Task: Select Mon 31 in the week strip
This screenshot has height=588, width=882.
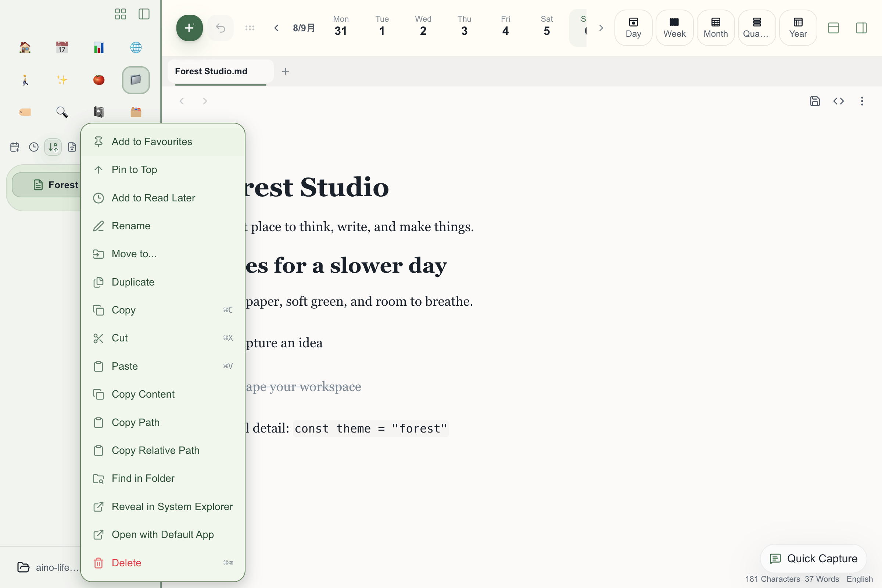Action: pos(341,26)
